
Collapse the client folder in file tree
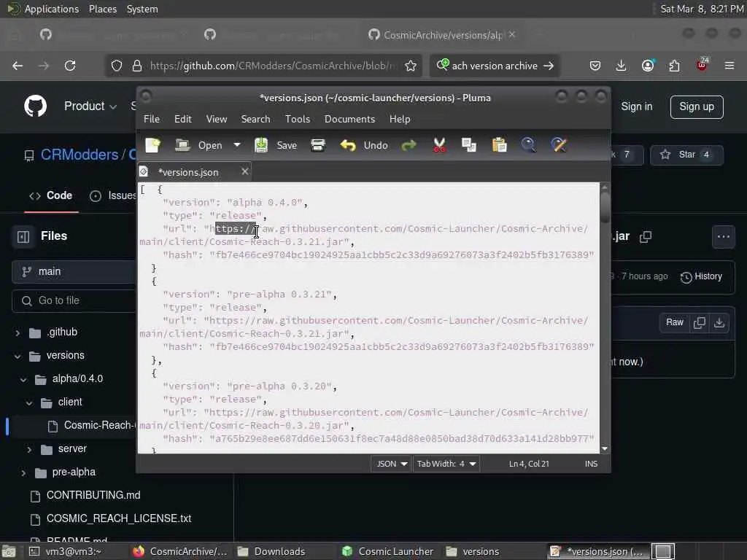(29, 402)
